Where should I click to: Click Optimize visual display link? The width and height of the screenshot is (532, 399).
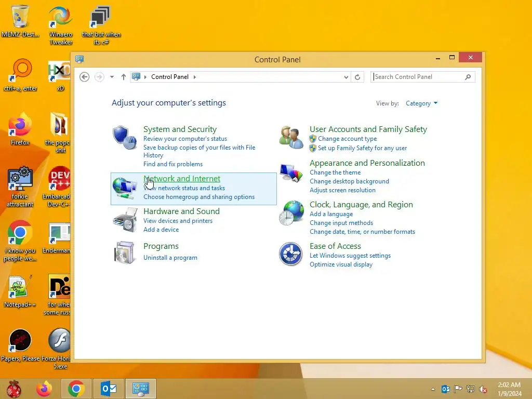341,264
